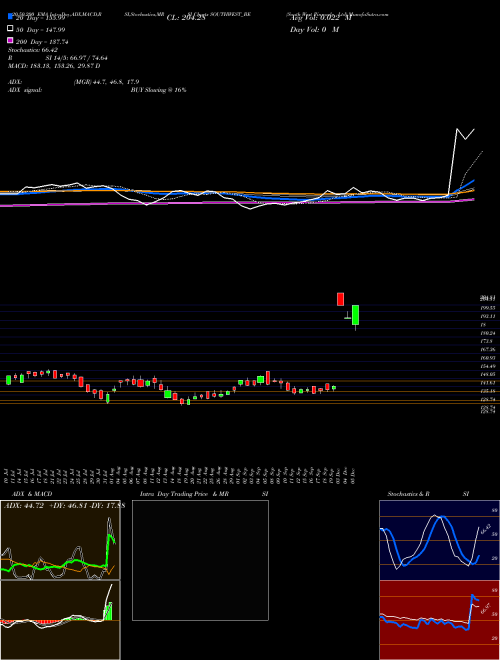Screen dimensions: 500x660
Task: Select the '200 Day = 187.74' legend text
Action: [x=43, y=42]
